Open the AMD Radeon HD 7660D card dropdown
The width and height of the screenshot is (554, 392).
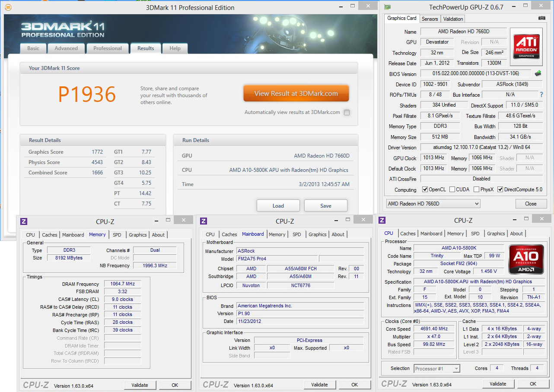pos(433,204)
